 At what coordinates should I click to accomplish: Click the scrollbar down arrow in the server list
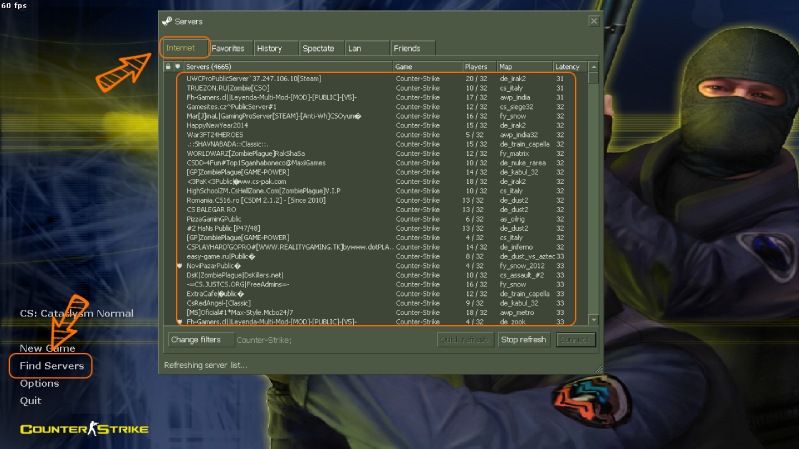pyautogui.click(x=594, y=320)
